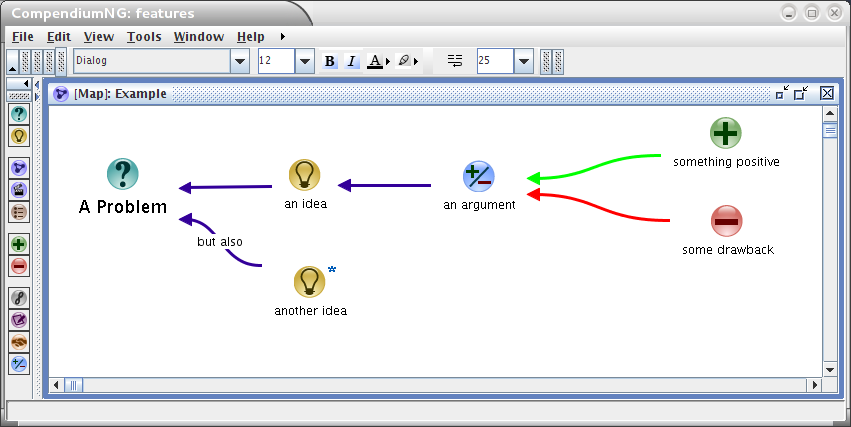Click the wrap width field showing 25
This screenshot has height=427, width=851.
[x=496, y=61]
